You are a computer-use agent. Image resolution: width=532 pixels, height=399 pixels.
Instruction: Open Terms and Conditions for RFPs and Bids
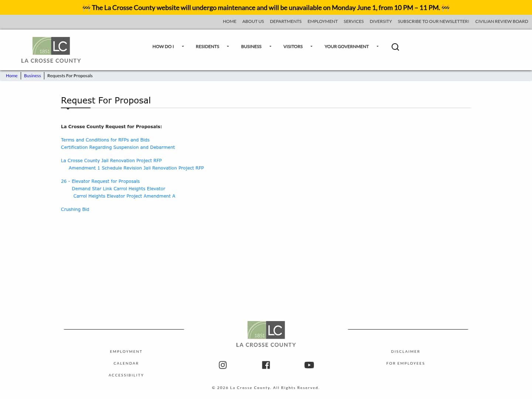(105, 140)
